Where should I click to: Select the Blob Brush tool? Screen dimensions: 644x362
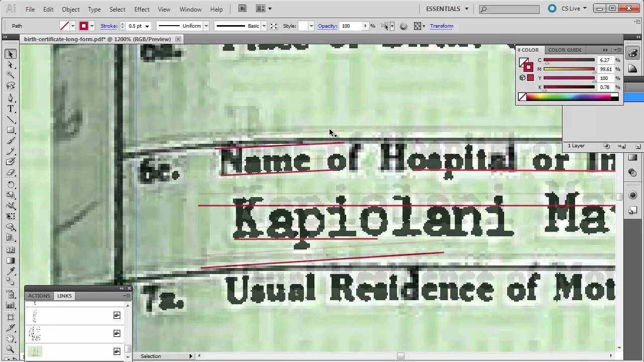click(x=11, y=162)
